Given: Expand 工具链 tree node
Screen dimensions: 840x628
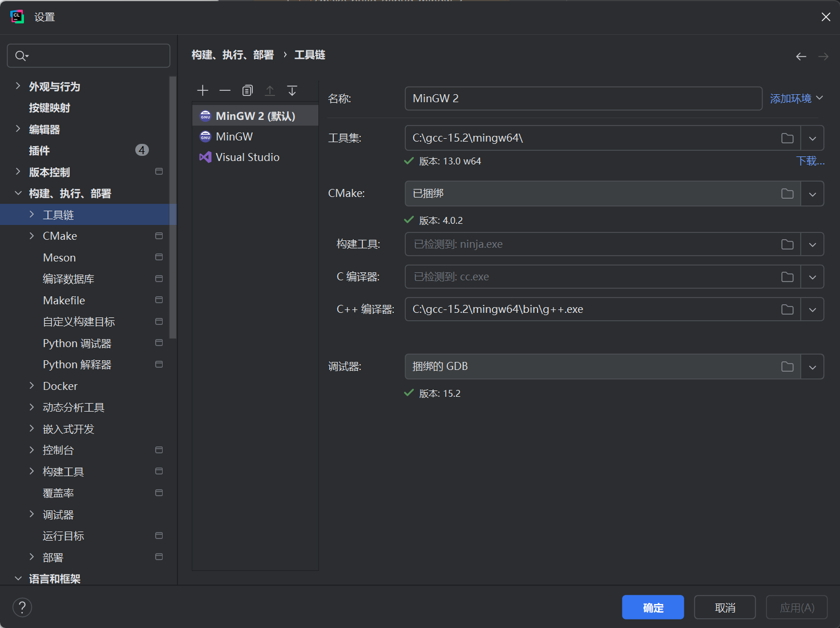Looking at the screenshot, I should 31,215.
